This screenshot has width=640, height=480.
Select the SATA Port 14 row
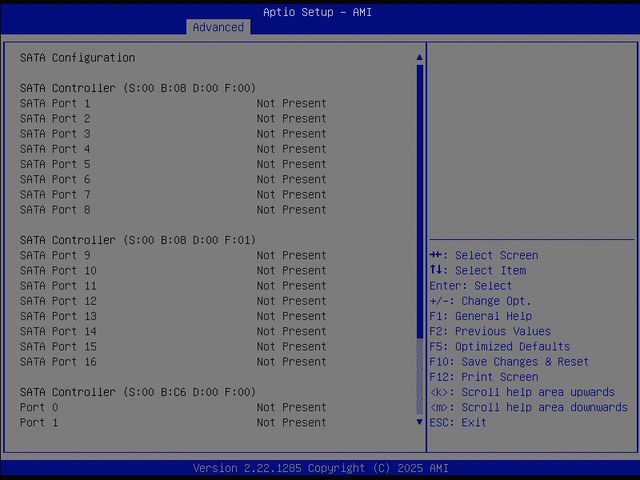[x=173, y=331]
